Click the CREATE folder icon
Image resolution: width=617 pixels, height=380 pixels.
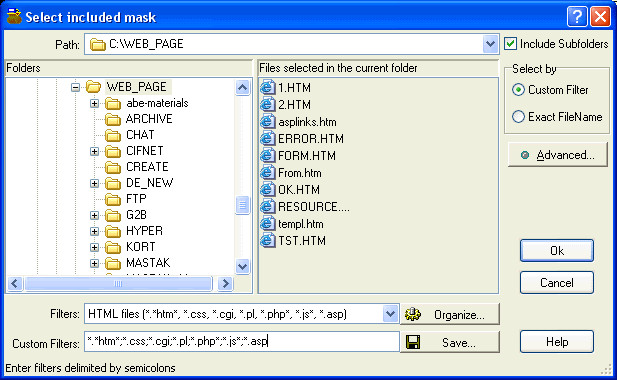(x=113, y=167)
